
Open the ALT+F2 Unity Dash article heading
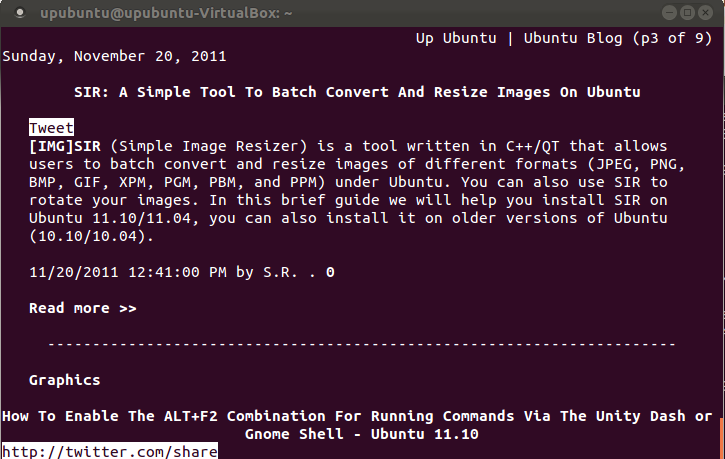pyautogui.click(x=357, y=425)
